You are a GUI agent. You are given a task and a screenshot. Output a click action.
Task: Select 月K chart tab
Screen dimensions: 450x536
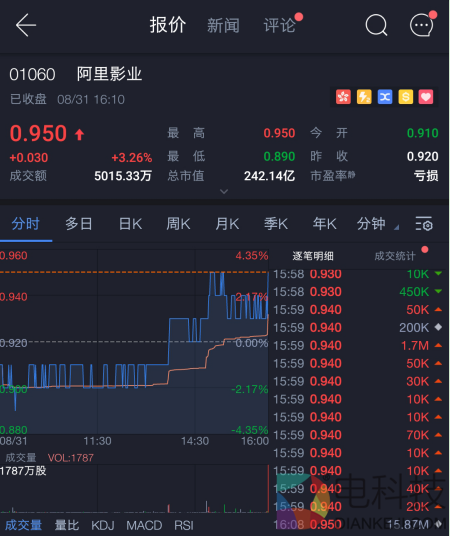(227, 224)
